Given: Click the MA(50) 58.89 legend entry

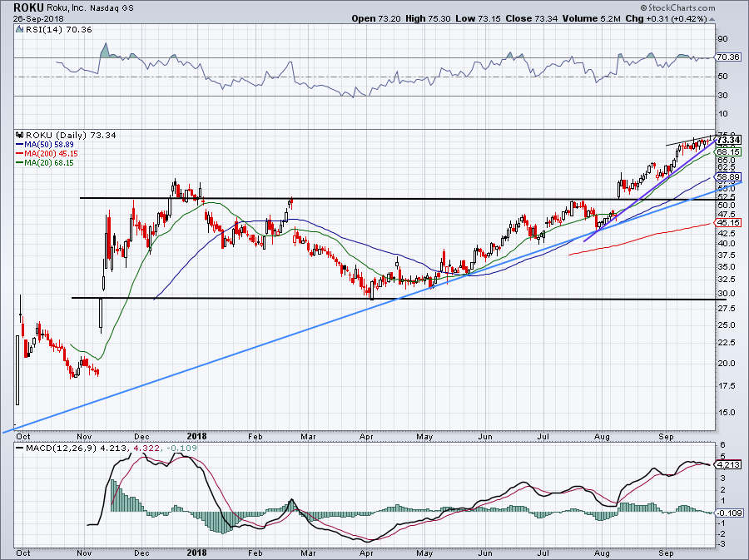Looking at the screenshot, I should coord(49,144).
